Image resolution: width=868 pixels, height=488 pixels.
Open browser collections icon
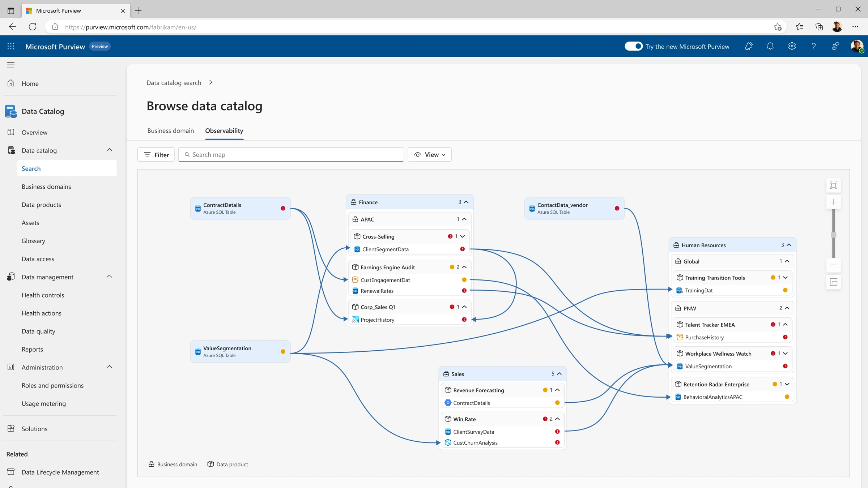point(819,27)
